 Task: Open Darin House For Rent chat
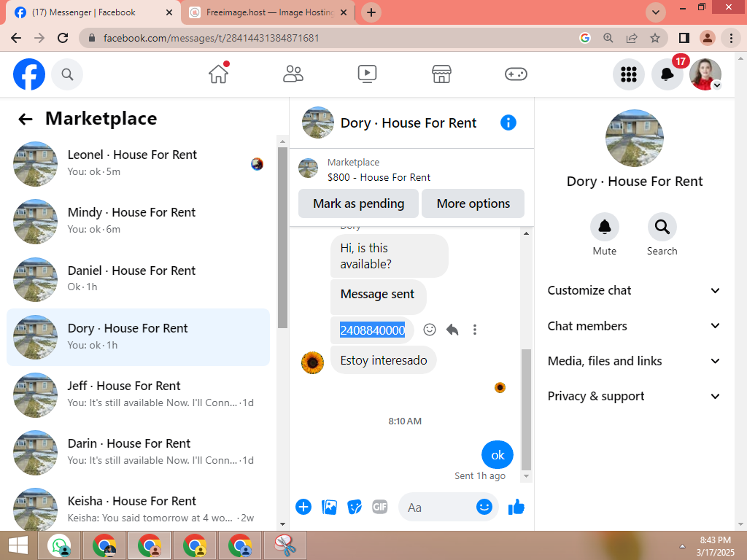138,452
